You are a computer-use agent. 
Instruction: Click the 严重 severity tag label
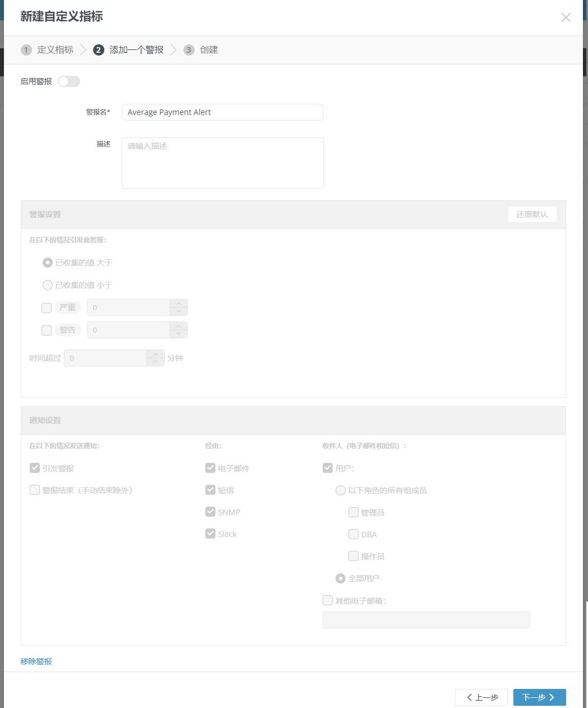pos(68,307)
